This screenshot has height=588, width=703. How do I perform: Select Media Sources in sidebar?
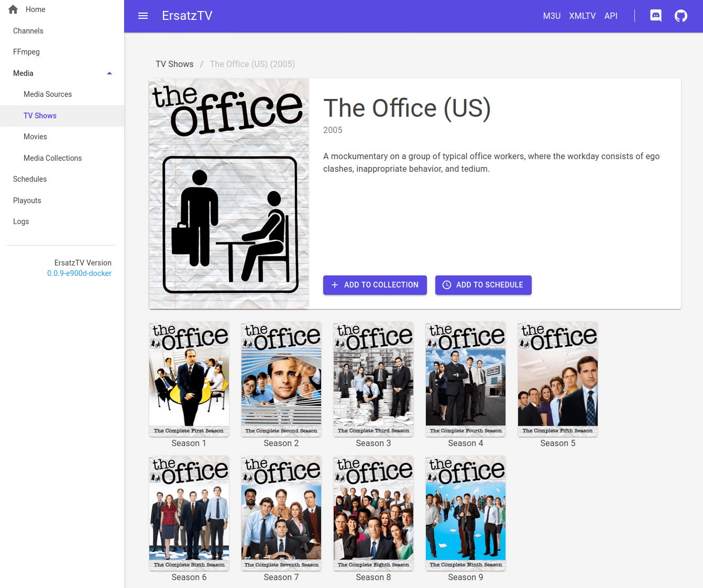(x=62, y=94)
